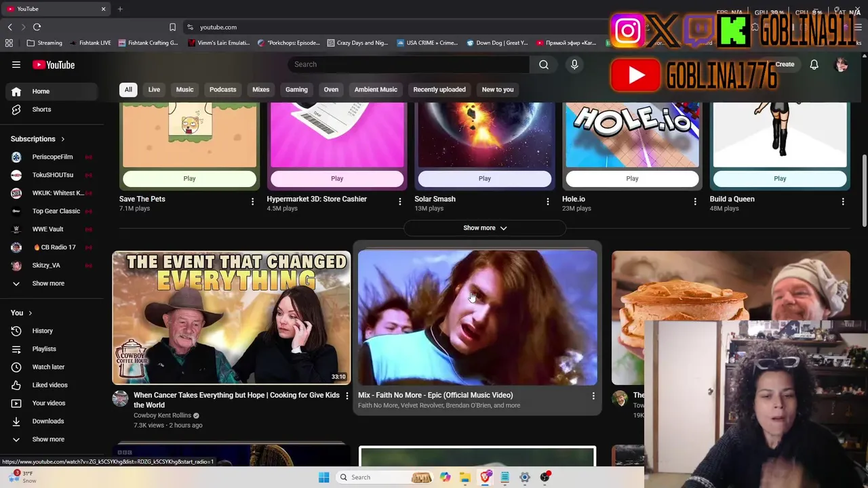Open options menu for Hole.io
Image resolution: width=868 pixels, height=488 pixels.
pos(695,201)
